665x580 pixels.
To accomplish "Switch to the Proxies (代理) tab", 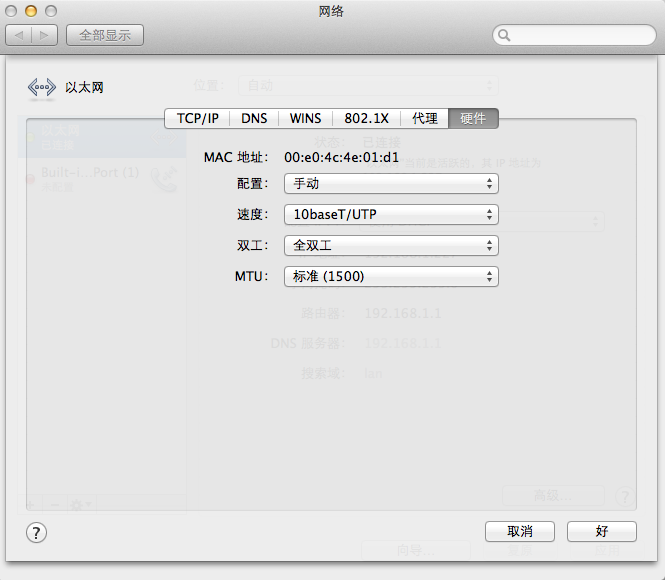I will [425, 118].
